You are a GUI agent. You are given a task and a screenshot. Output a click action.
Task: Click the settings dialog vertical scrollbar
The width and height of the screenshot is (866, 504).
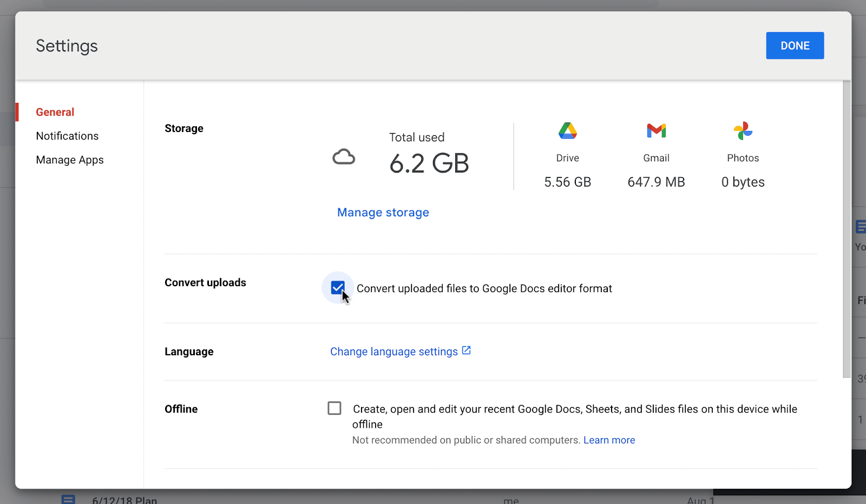(847, 227)
